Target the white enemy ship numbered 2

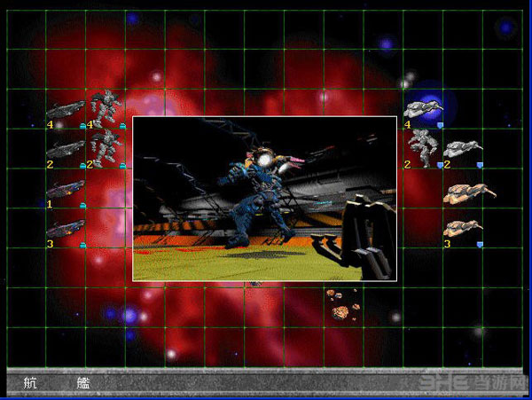pos(463,149)
